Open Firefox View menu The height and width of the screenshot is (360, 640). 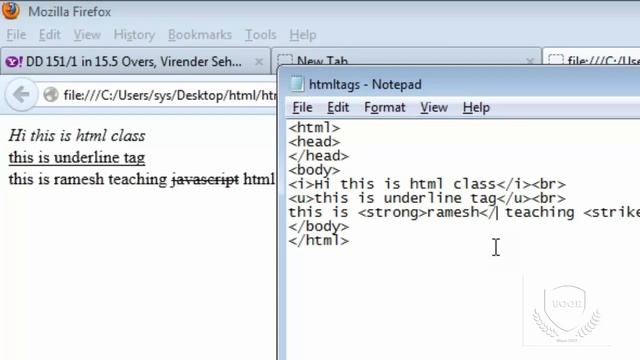87,35
